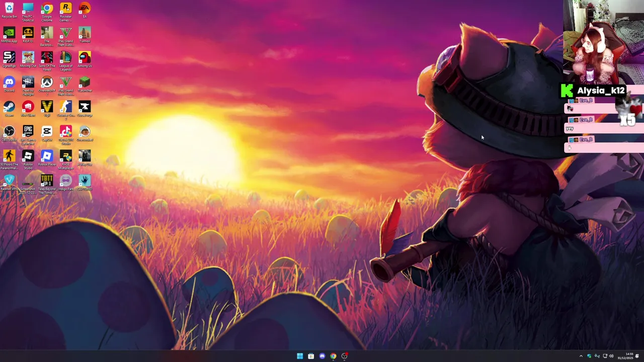Screen dimensions: 644x362
Task: Open Microsoft Store from the taskbar
Action: click(x=311, y=356)
